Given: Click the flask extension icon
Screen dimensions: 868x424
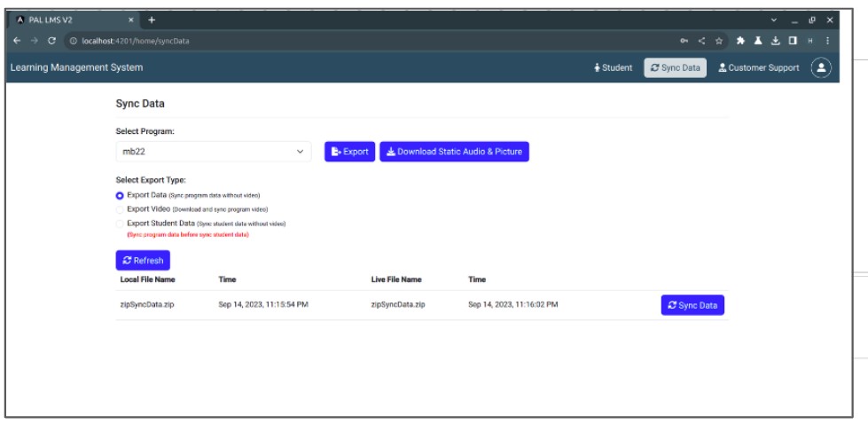Looking at the screenshot, I should coord(758,41).
